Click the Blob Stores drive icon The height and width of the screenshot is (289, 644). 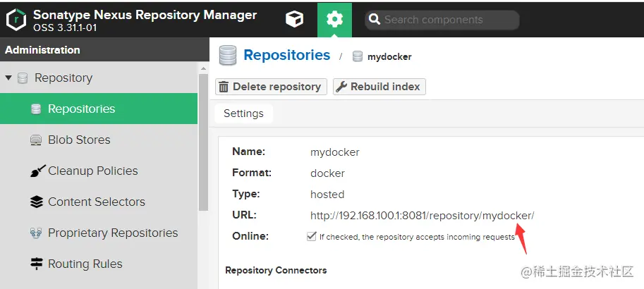tap(36, 140)
